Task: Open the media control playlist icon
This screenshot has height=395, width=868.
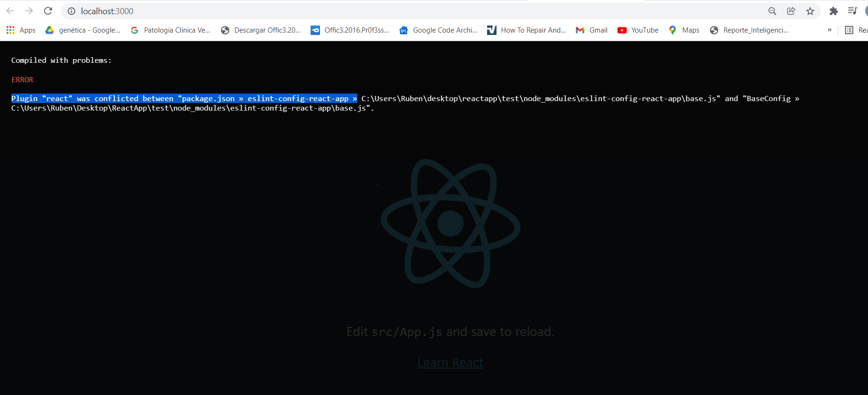Action: (852, 11)
